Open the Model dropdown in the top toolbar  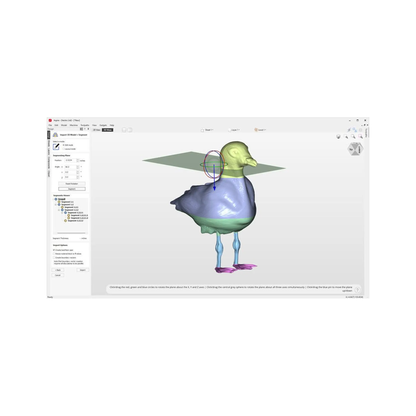coord(207,130)
